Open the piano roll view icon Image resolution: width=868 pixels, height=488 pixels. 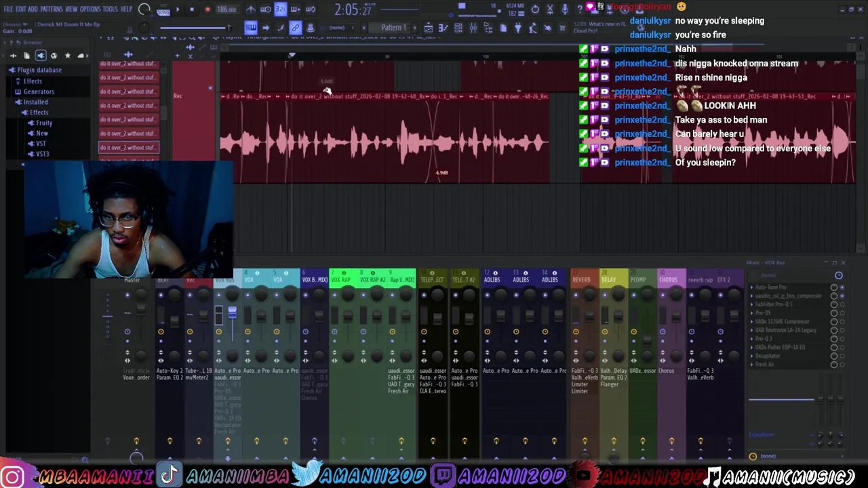point(443,28)
